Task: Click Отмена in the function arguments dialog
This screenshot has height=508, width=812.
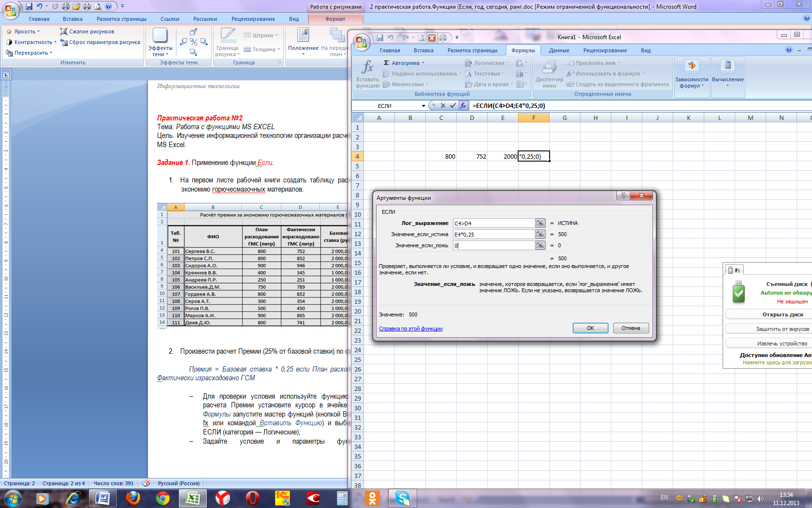Action: tap(631, 328)
